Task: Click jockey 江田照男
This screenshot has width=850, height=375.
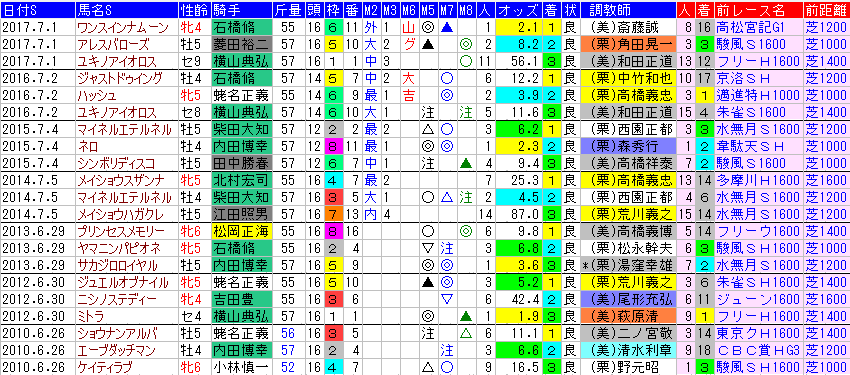Action: pos(241,214)
